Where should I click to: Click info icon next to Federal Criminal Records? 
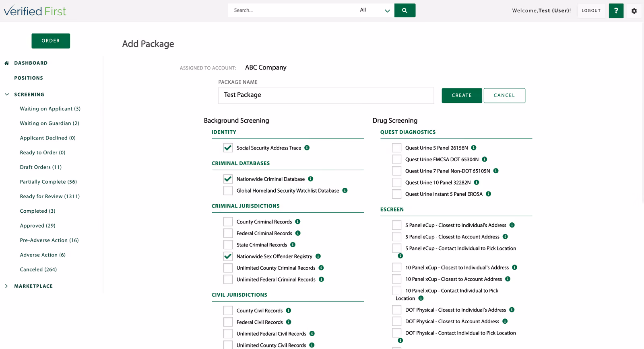(298, 233)
